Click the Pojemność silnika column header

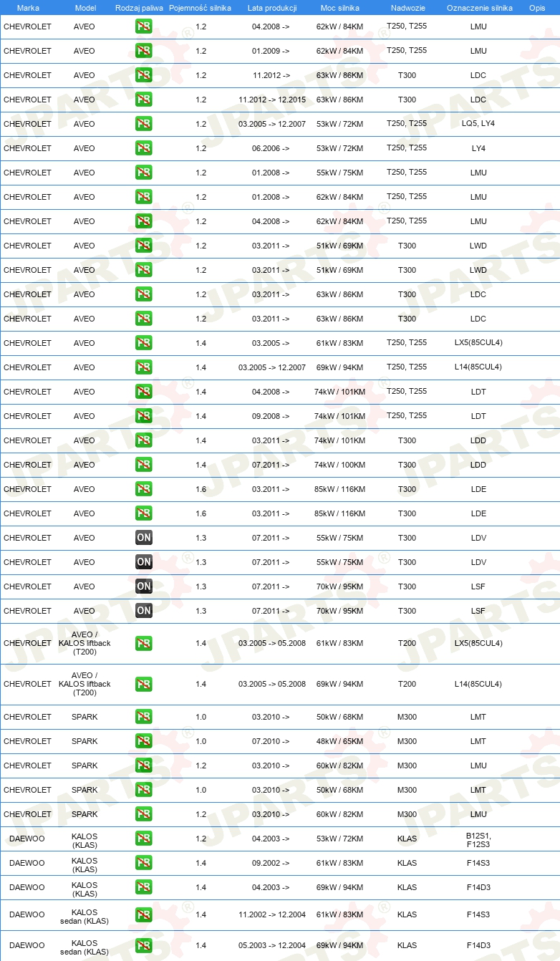click(x=201, y=7)
